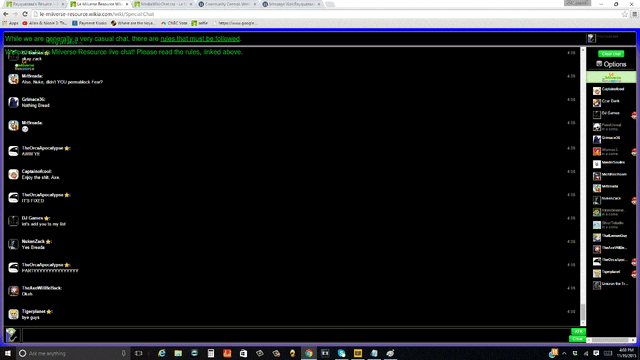640x360 pixels.
Task: Click NukenZack avatar in user list
Action: pyautogui.click(x=597, y=200)
